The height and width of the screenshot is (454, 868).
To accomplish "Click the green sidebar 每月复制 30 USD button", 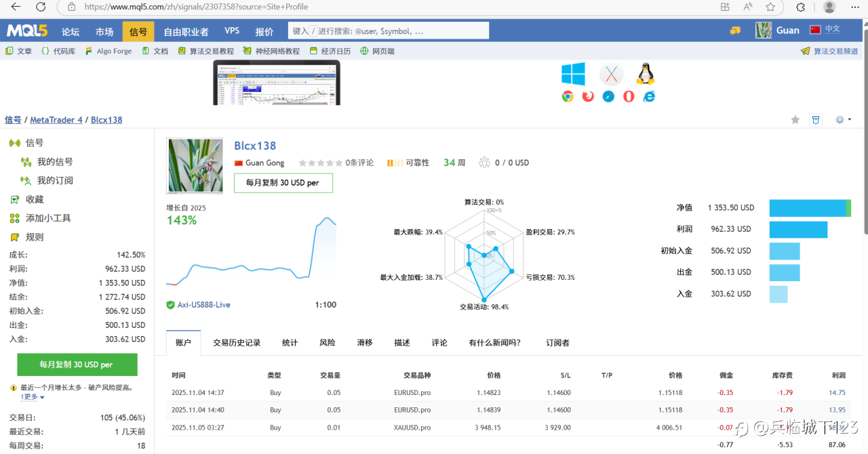I will (77, 365).
